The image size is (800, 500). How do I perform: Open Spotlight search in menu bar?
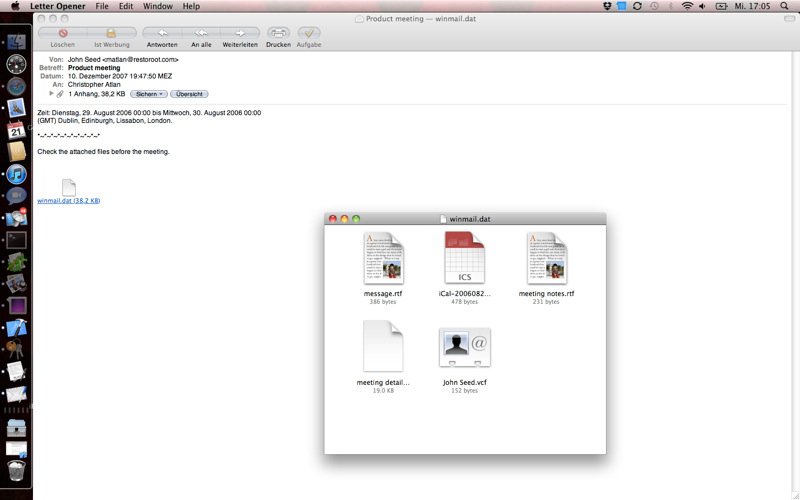click(784, 6)
